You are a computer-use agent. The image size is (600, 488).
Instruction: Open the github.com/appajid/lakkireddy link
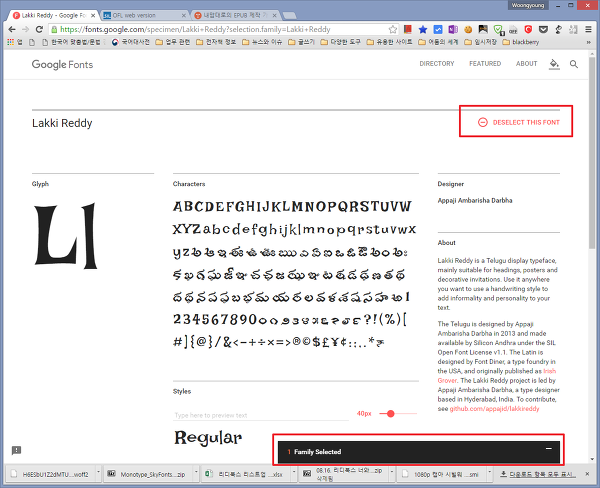(x=494, y=409)
